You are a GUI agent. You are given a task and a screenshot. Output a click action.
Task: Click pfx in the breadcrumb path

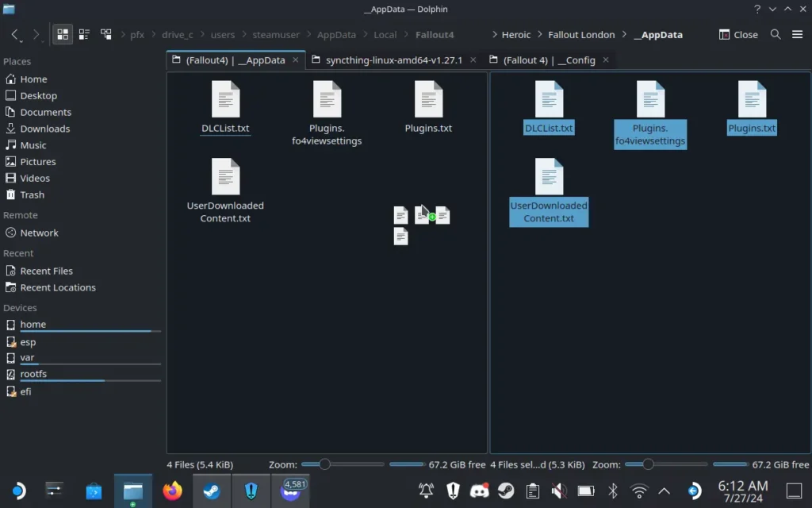136,35
